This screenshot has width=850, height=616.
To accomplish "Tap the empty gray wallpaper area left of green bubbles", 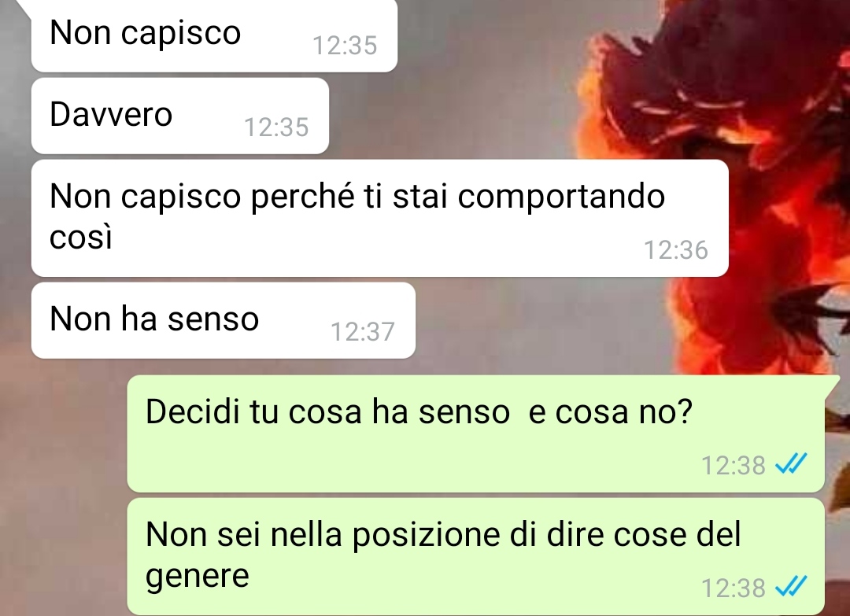I will (64, 488).
